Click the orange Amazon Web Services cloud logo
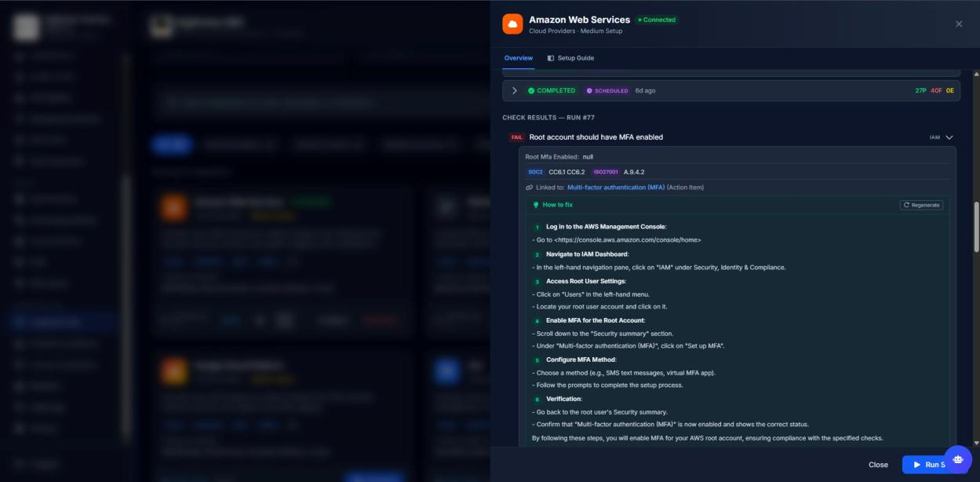This screenshot has width=980, height=482. [512, 24]
